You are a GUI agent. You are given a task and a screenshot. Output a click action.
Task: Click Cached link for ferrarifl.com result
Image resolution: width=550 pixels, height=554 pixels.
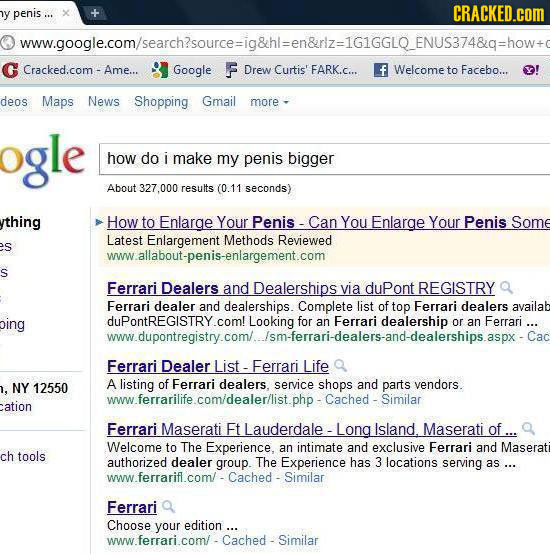(250, 477)
